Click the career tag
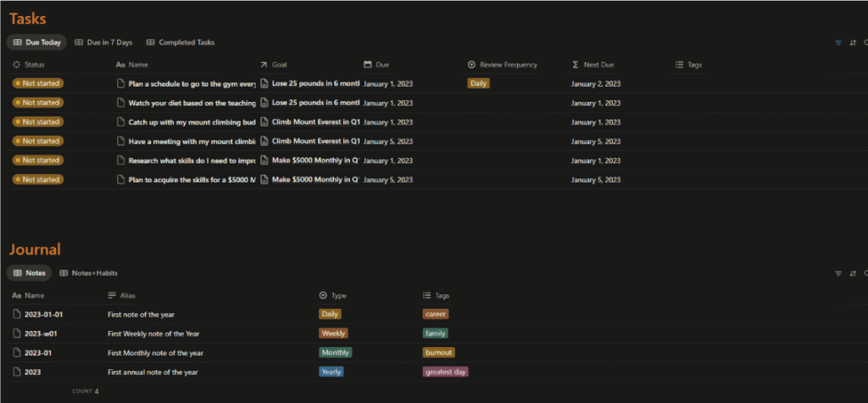The image size is (868, 403). coord(436,314)
